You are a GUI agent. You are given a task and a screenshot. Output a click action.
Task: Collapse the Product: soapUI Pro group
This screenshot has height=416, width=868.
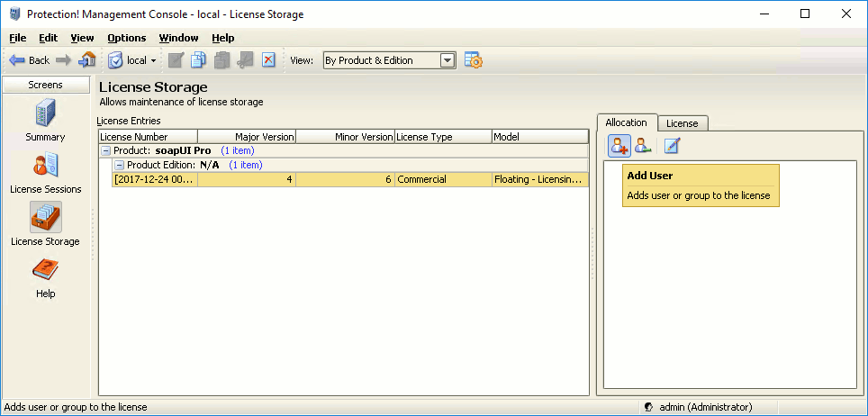[105, 150]
